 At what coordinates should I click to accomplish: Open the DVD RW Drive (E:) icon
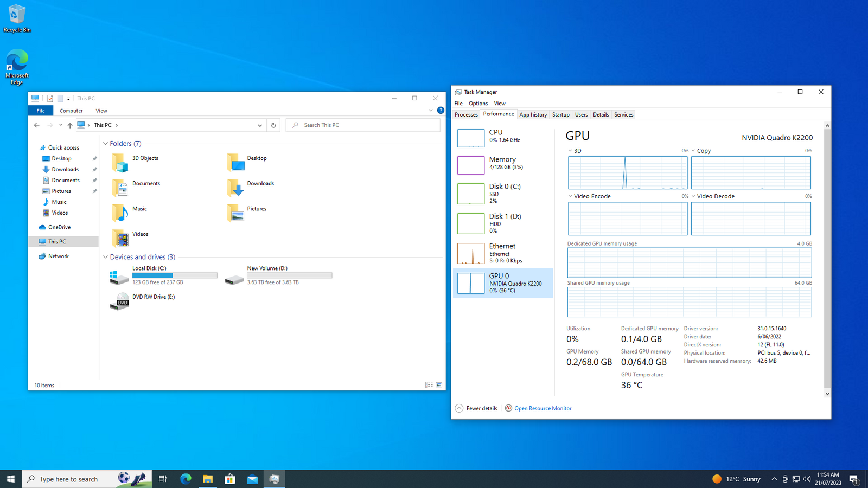point(119,301)
